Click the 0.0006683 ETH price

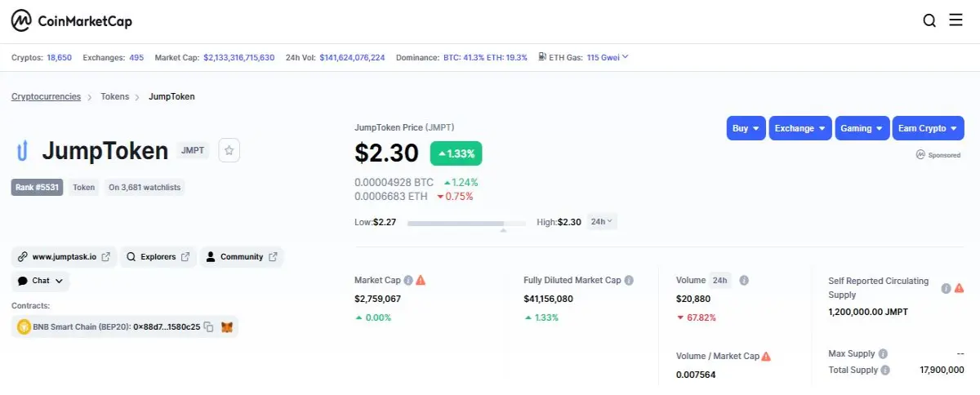pyautogui.click(x=391, y=196)
